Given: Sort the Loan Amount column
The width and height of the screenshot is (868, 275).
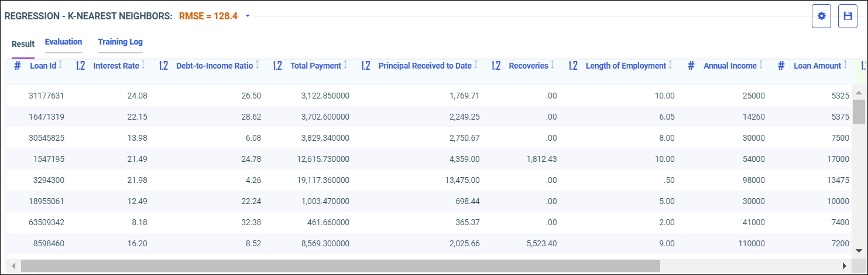Looking at the screenshot, I should pos(845,66).
